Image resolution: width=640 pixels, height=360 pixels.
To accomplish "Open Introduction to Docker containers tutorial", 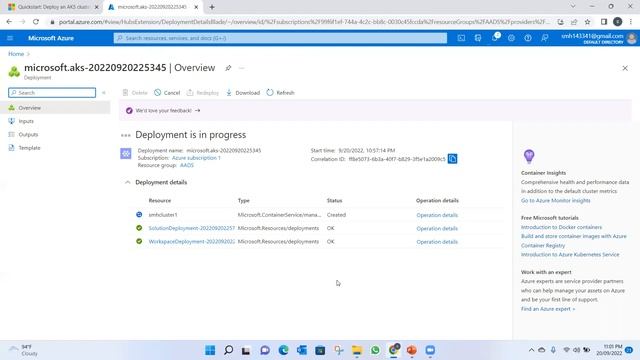I will (561, 227).
